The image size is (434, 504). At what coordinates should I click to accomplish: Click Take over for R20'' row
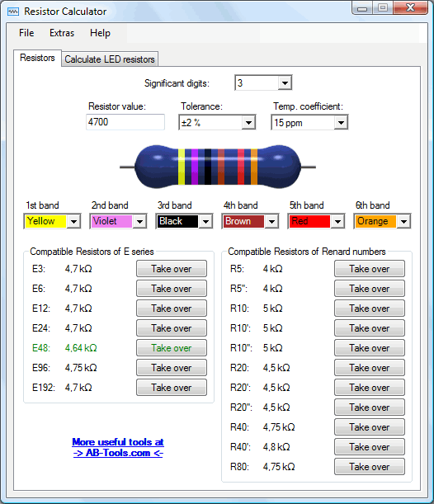370,407
